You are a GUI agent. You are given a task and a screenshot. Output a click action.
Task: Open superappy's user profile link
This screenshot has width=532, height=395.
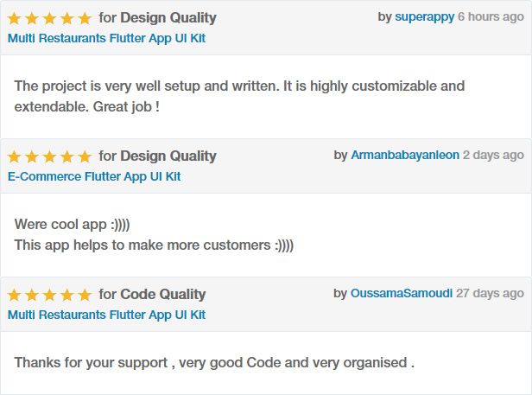coord(424,17)
